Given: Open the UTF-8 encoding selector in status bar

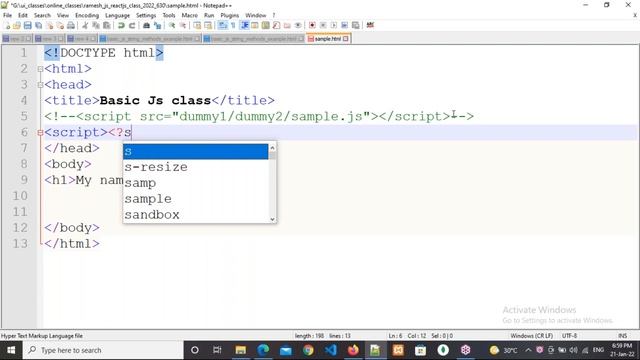Looking at the screenshot, I should click(569, 336).
